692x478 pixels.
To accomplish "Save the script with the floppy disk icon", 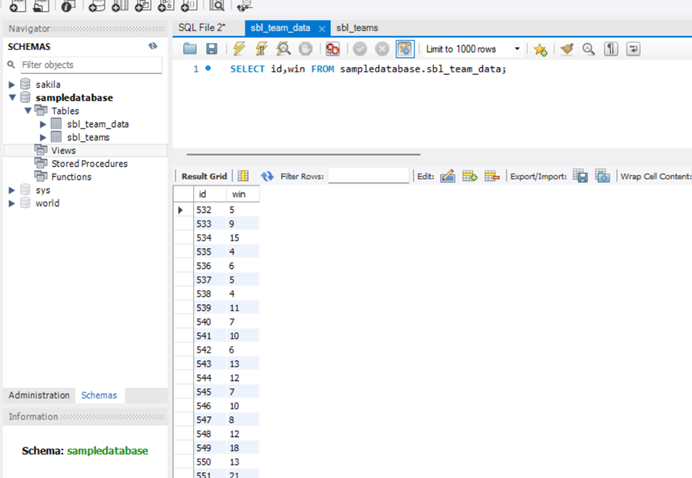I will coord(212,49).
